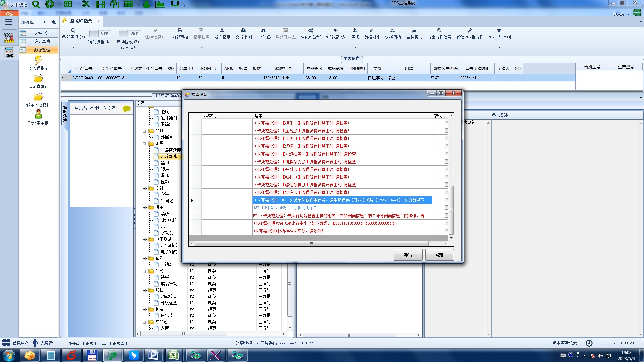Screen dimensions: 644x362
Task: Toggle the 启动修改 OFF switch
Action: coord(129,33)
